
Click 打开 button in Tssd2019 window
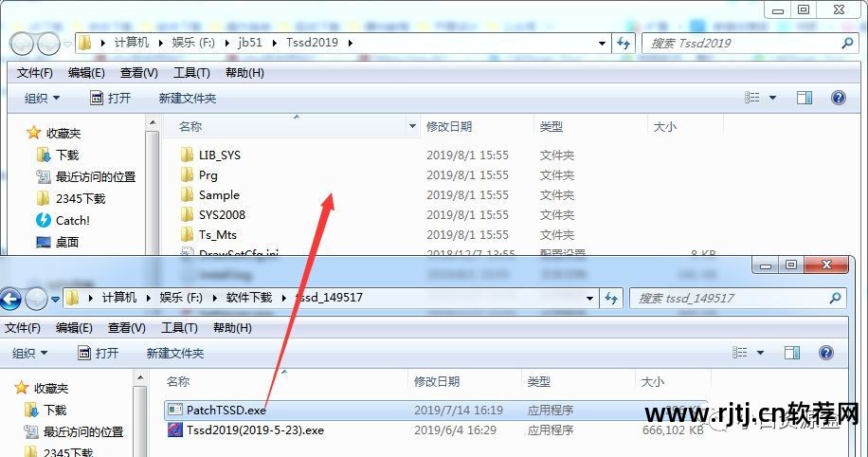pos(111,98)
